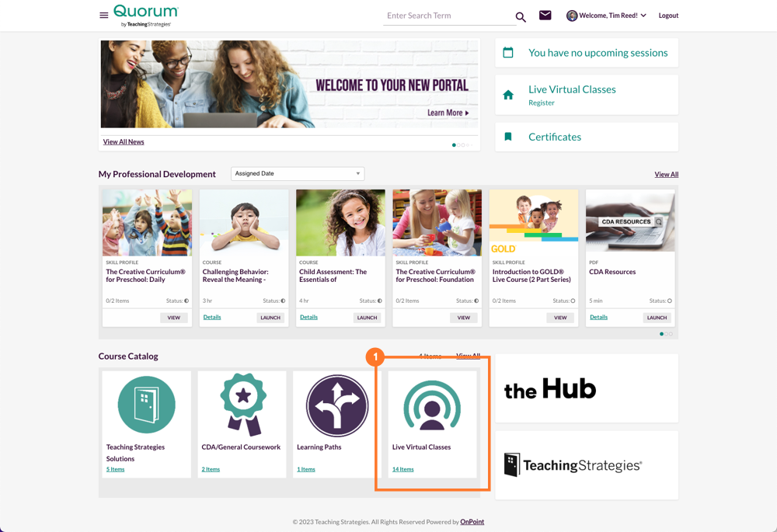Viewport: 777px width, 532px height.
Task: Click Register under Live Virtual Classes
Action: pos(542,103)
